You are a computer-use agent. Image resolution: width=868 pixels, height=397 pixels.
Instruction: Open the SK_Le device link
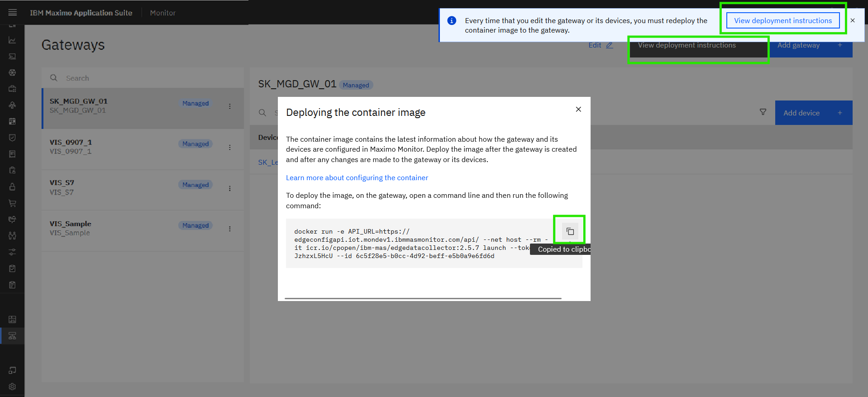[x=268, y=163]
